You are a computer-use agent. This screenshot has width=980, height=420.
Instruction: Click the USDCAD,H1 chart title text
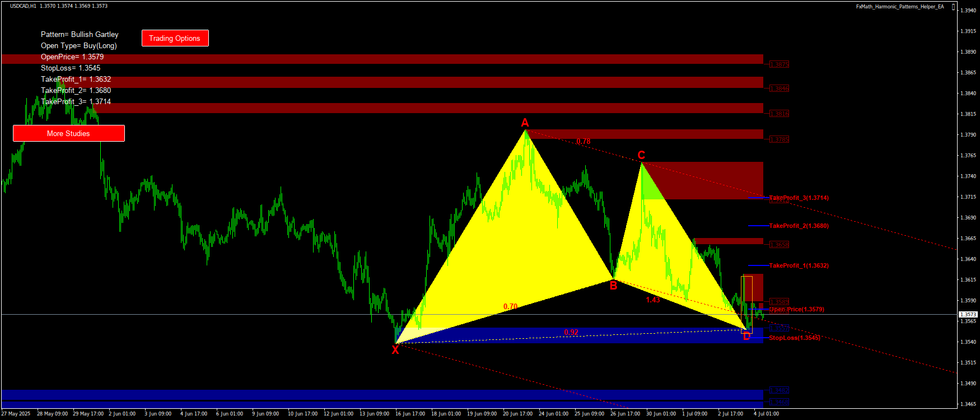pos(23,6)
